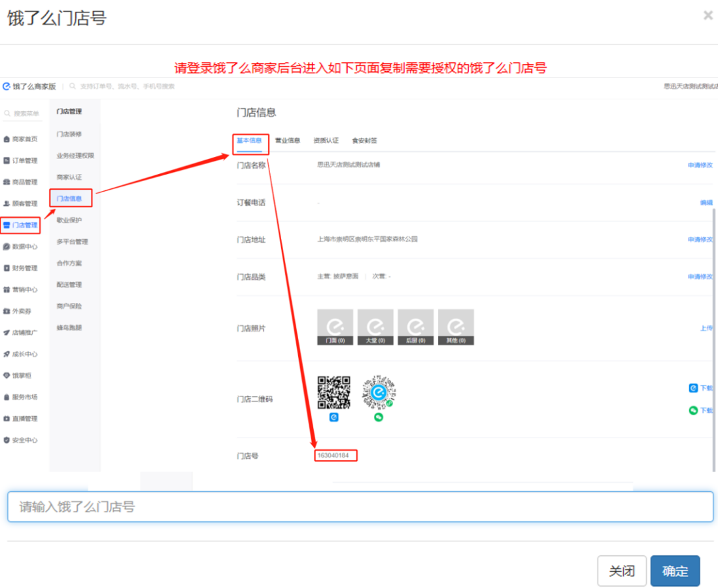Switch to the 资质认证 tab
The image size is (718, 588).
pos(326,141)
